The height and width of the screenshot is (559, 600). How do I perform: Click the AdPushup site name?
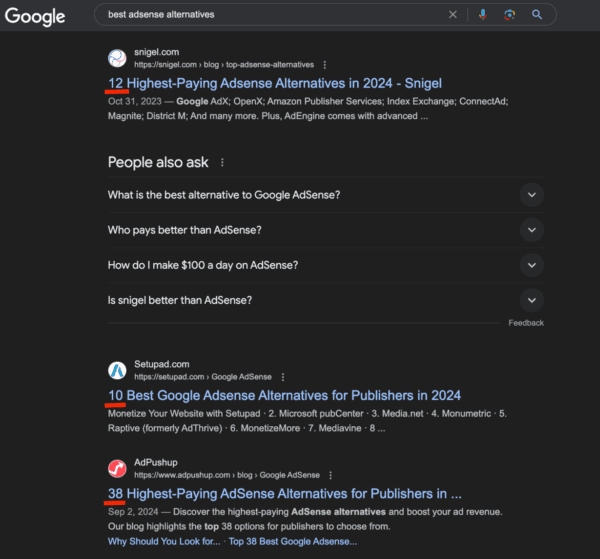(156, 463)
